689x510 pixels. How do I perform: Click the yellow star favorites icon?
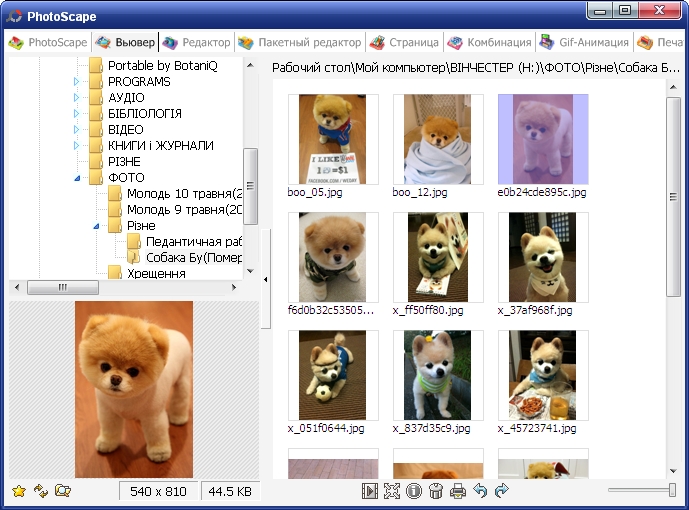coord(19,491)
